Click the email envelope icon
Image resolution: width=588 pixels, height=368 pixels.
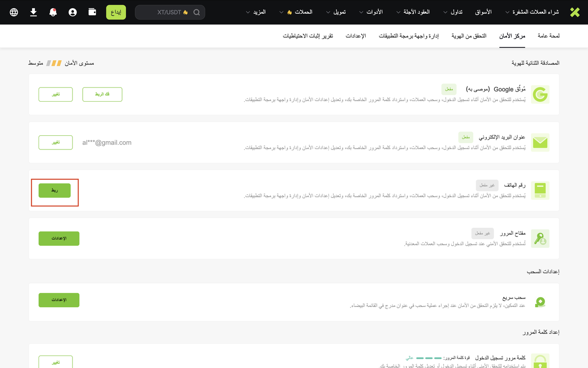(x=540, y=143)
